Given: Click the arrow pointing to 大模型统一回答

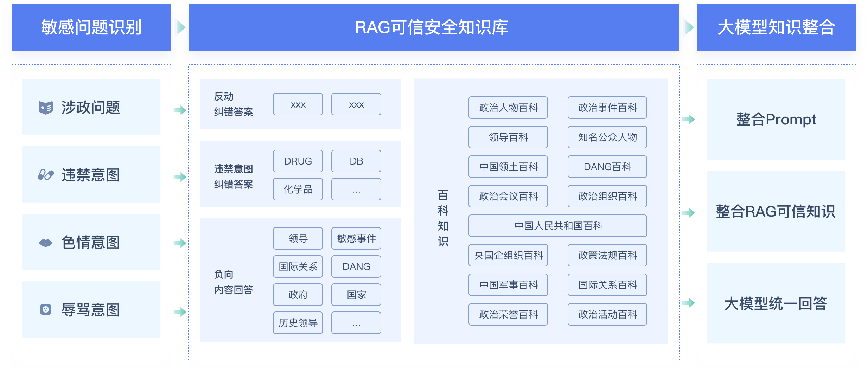Looking at the screenshot, I should pyautogui.click(x=688, y=303).
